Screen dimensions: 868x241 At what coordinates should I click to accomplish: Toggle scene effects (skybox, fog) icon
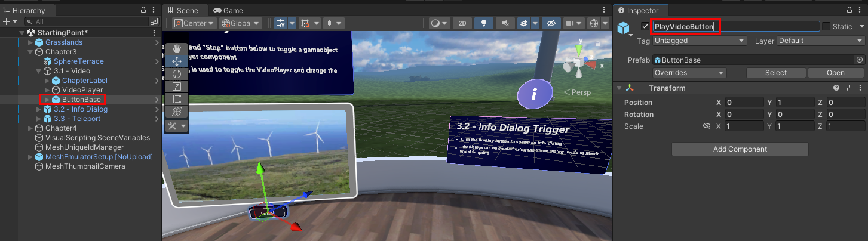[524, 23]
